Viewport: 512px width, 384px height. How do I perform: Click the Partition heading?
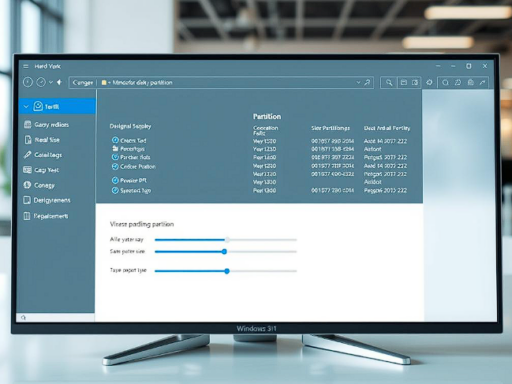click(267, 117)
